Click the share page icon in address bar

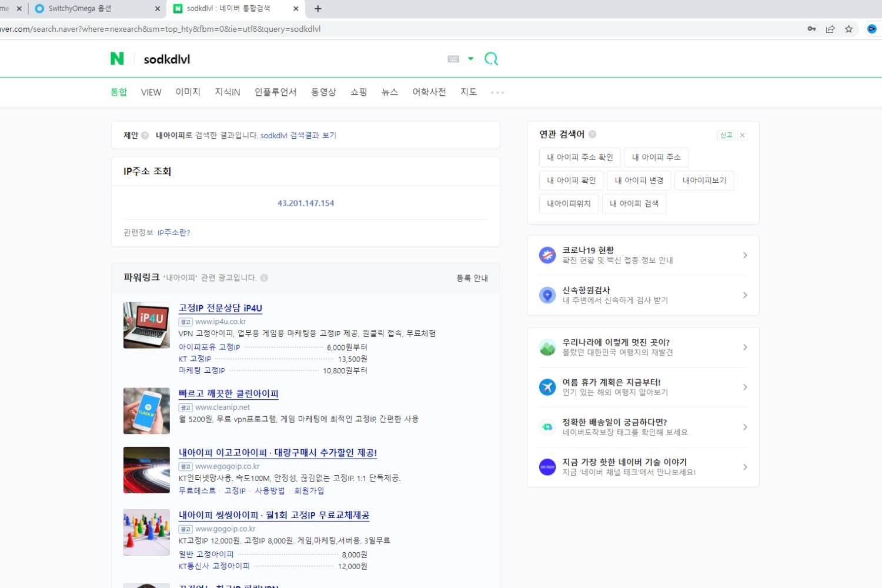[830, 29]
